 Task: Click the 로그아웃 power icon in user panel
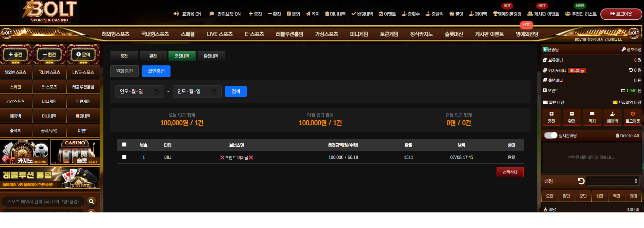pyautogui.click(x=632, y=114)
